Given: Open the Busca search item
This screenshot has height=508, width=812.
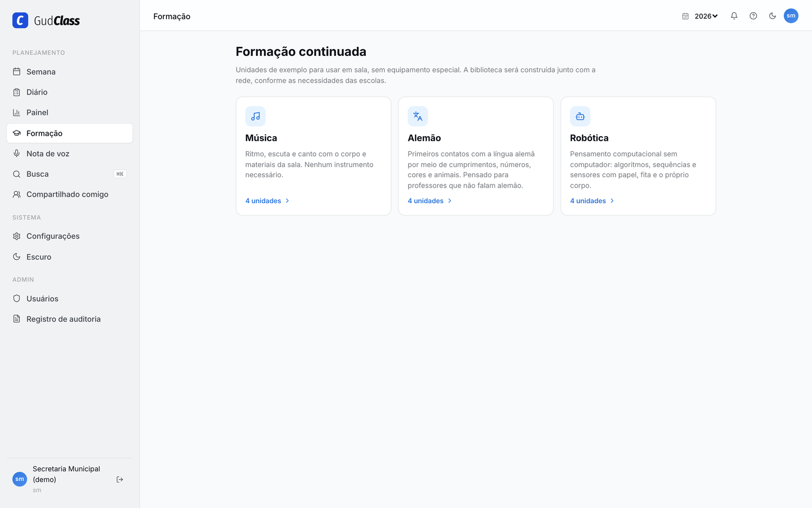Looking at the screenshot, I should point(70,174).
